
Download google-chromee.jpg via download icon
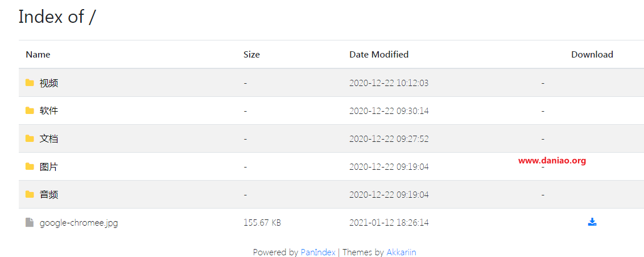pyautogui.click(x=592, y=222)
